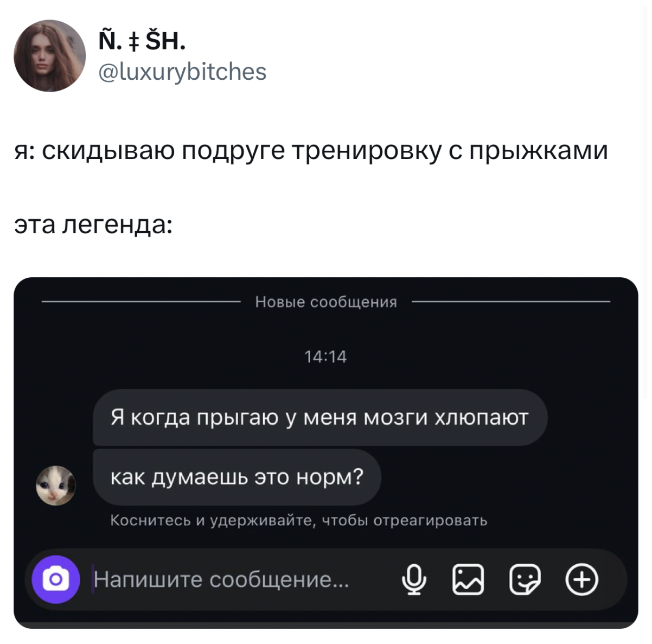Click the 'Новые сообщения' divider label
Screen dimensions: 652x644
(326, 302)
